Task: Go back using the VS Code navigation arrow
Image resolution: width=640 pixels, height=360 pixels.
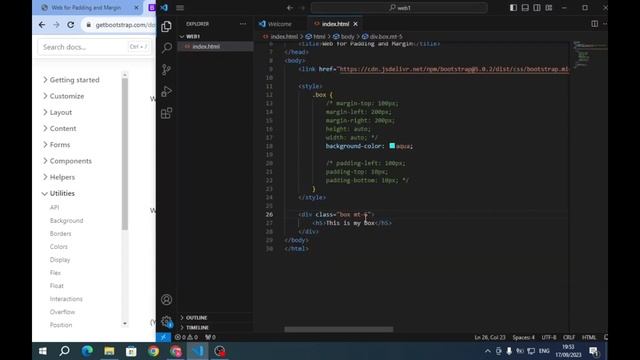Action: pos(289,8)
